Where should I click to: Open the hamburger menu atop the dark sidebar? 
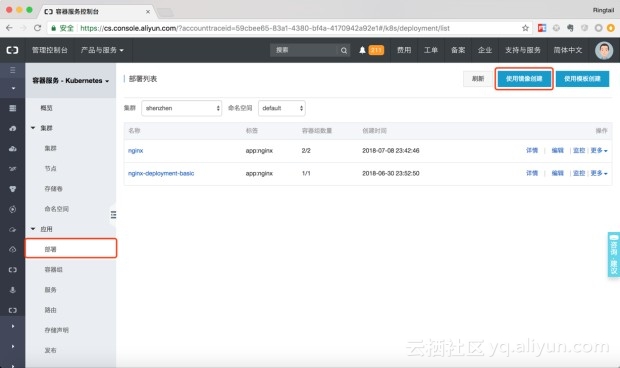click(13, 70)
